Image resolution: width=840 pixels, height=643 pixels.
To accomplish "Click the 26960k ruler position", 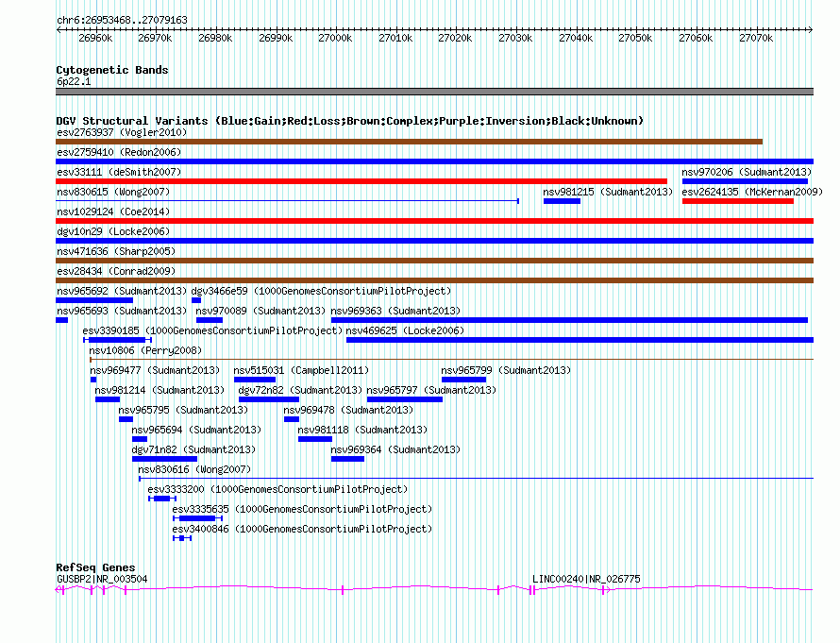I will pyautogui.click(x=95, y=38).
